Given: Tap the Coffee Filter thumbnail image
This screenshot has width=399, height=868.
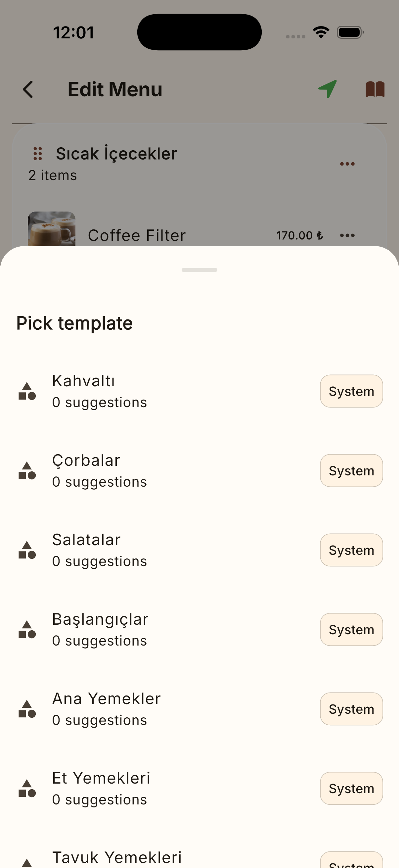Looking at the screenshot, I should tap(52, 229).
